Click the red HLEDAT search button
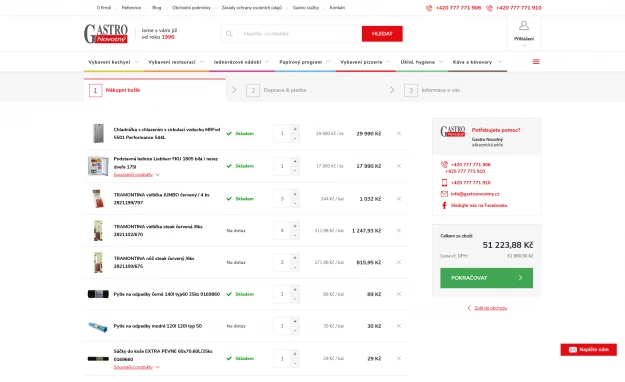The height and width of the screenshot is (382, 625). tap(382, 34)
